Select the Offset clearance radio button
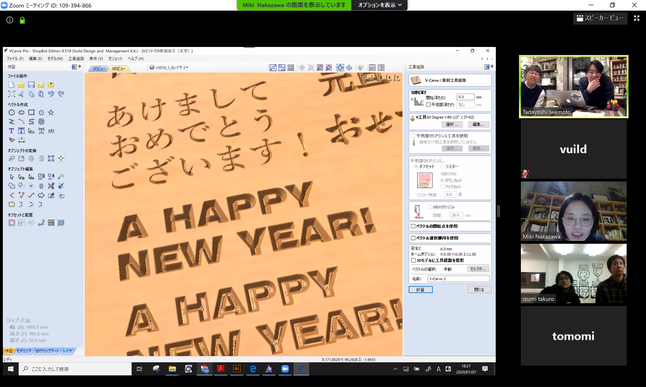Viewport: 646px width, 387px height. 416,167
